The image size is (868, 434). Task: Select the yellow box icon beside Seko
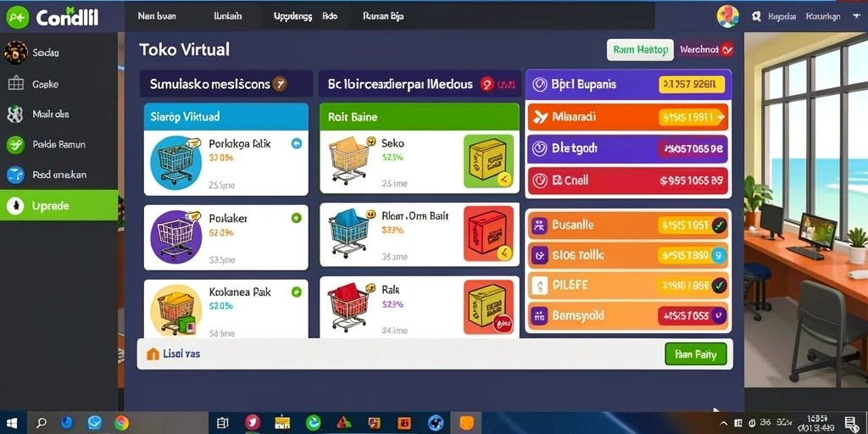[487, 161]
